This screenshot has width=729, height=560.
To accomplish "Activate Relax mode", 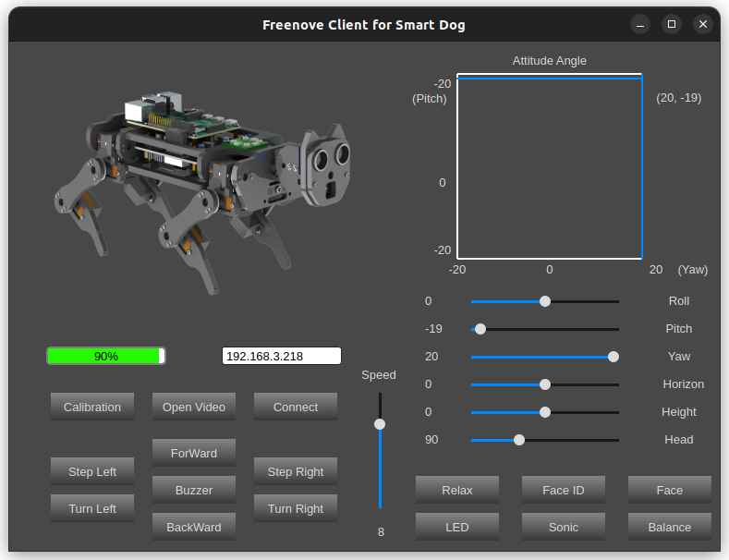I will coord(457,491).
